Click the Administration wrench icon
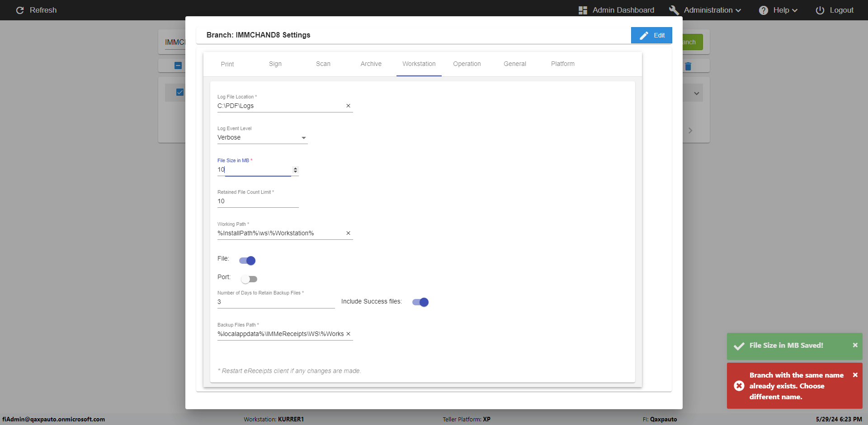The image size is (868, 425). point(674,10)
